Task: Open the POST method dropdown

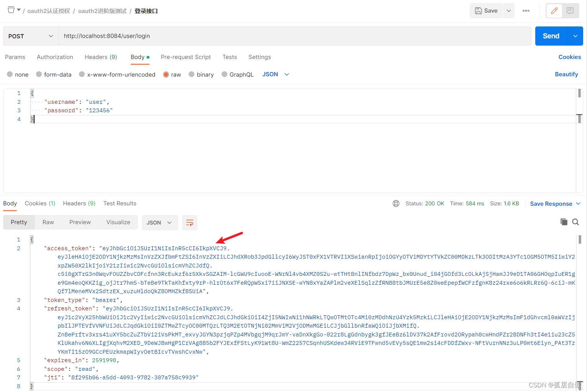Action: click(x=31, y=36)
